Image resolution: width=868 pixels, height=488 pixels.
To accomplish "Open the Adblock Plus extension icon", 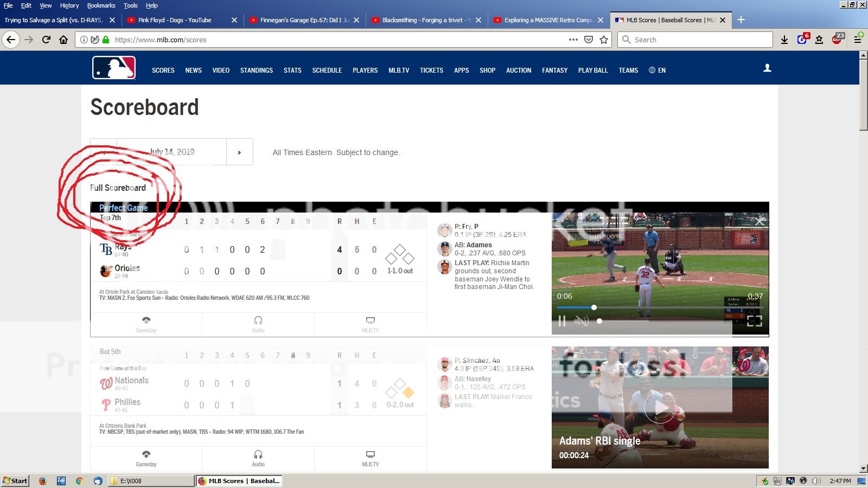I will (838, 39).
